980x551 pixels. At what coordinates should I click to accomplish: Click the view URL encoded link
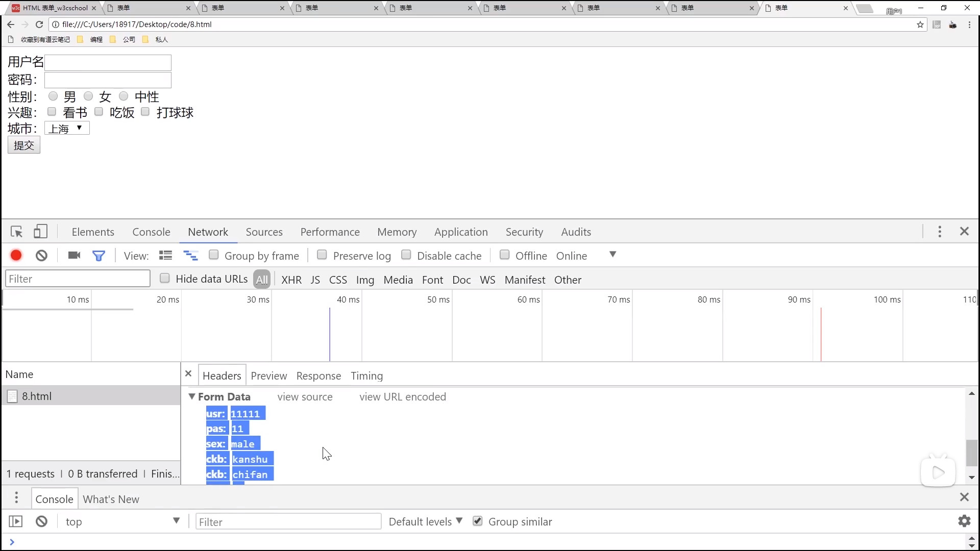(x=402, y=397)
